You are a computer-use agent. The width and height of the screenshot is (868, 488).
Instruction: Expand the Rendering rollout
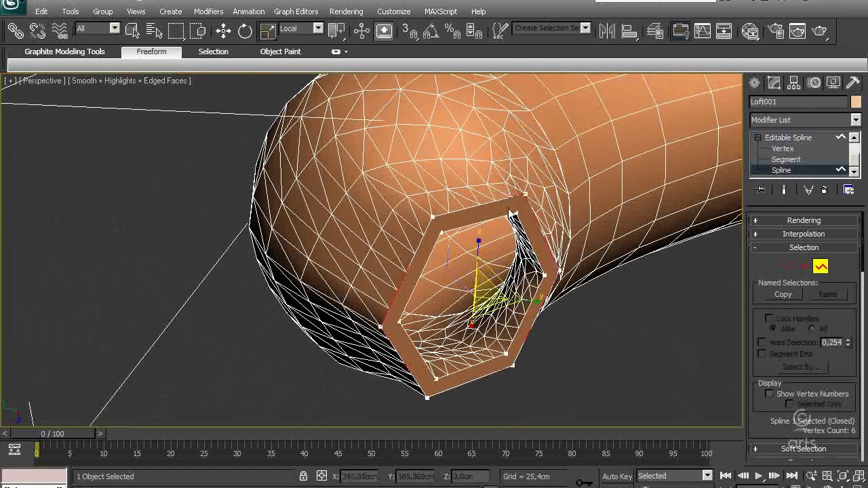(804, 220)
